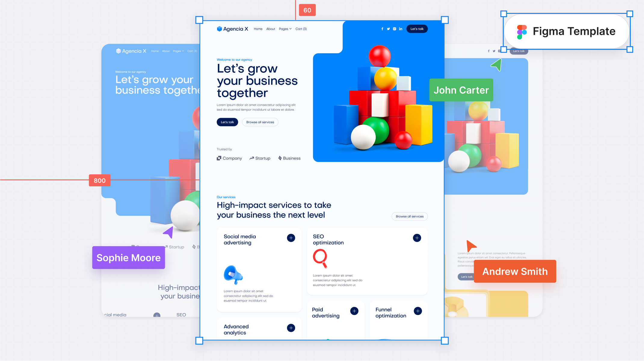The height and width of the screenshot is (361, 644).
Task: Click the SEO optimization magnifier icon
Action: pyautogui.click(x=321, y=259)
